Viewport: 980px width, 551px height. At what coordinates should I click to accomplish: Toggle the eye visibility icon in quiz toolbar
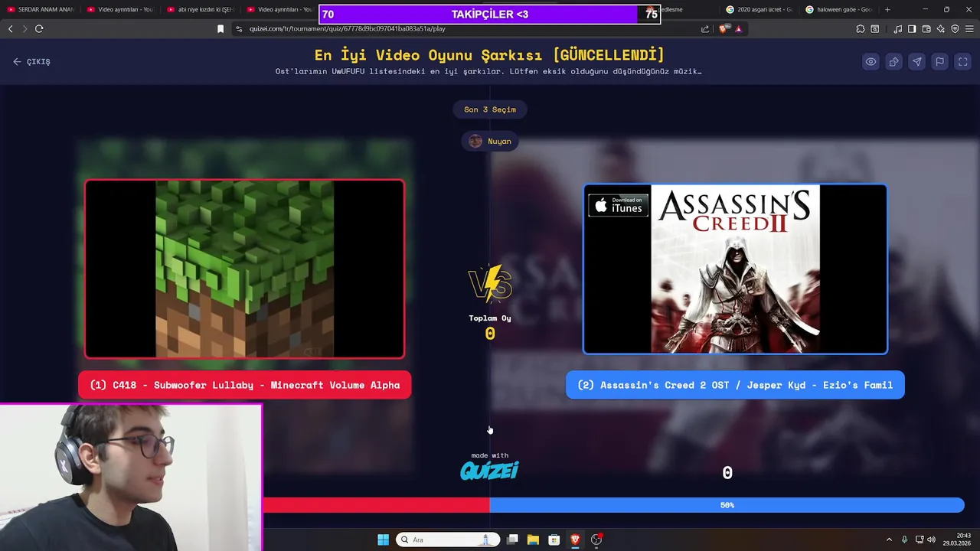(871, 62)
